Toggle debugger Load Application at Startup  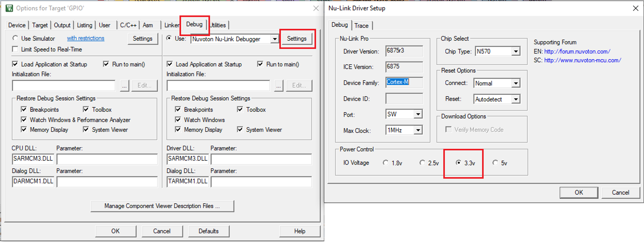click(x=170, y=64)
